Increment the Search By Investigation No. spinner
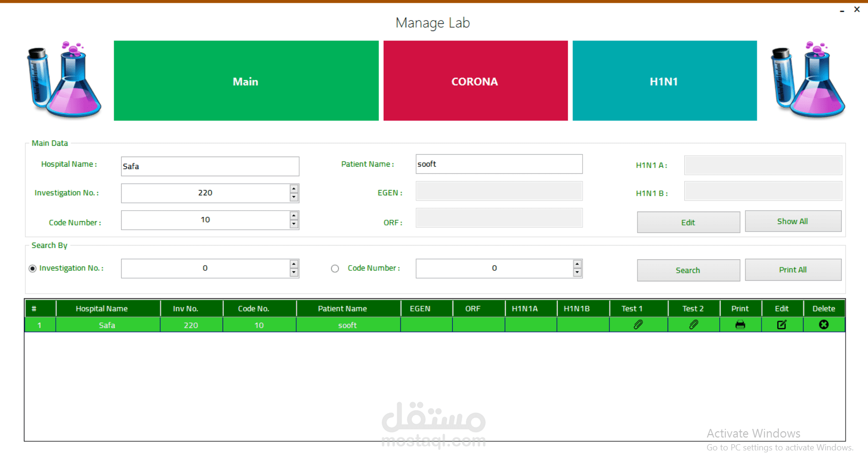This screenshot has width=868, height=459. [294, 264]
